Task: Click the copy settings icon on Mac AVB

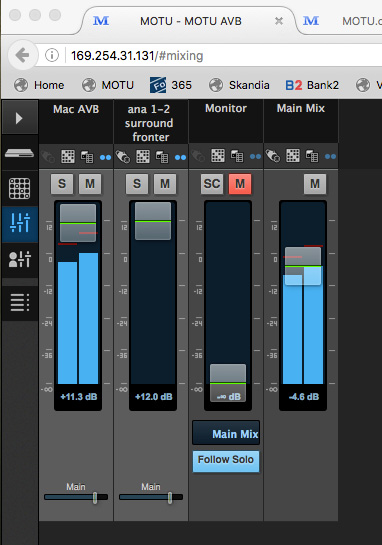Action: pos(87,157)
